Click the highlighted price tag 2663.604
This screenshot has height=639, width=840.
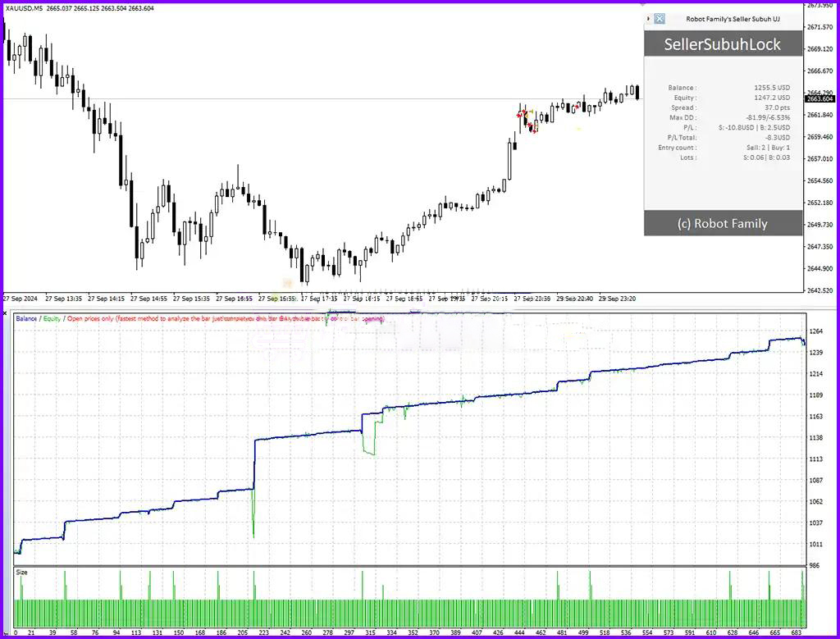pos(820,98)
